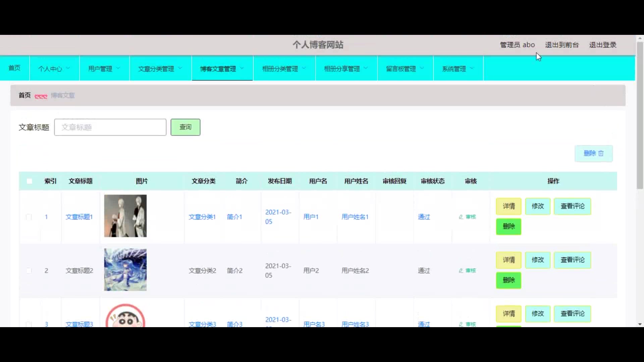Expand the 个人中心 dropdown menu

(x=54, y=69)
